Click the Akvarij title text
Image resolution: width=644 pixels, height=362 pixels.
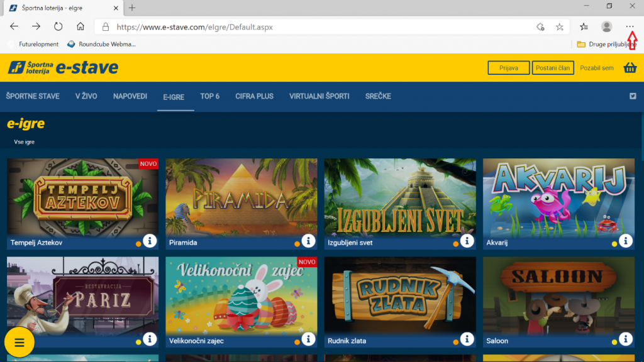[x=497, y=243]
